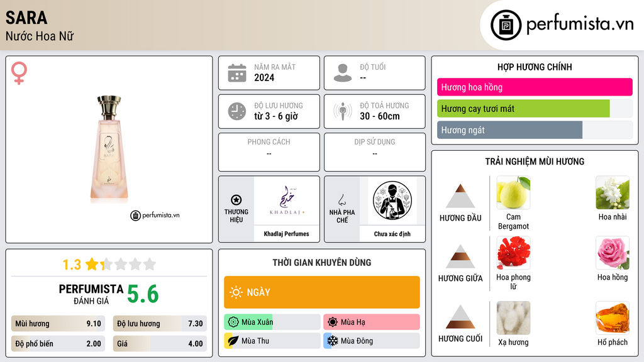Click the pink Hương hoa hồng accord bar
Screen dimensions: 644x362
[535, 87]
